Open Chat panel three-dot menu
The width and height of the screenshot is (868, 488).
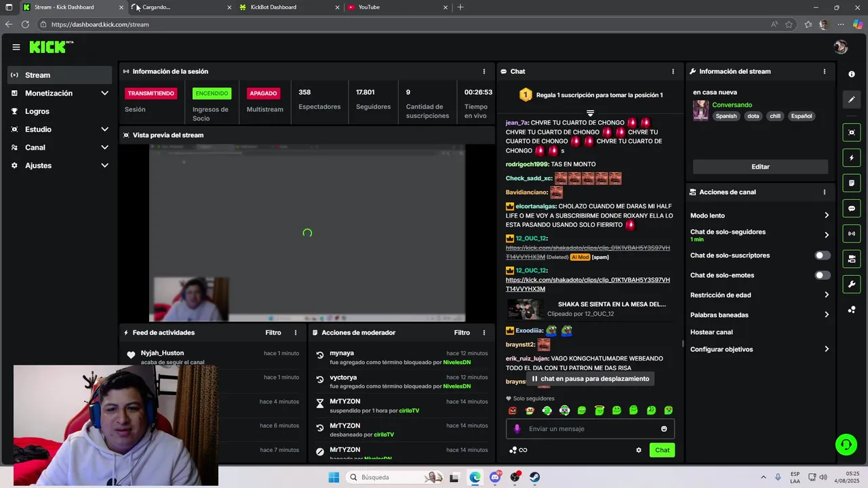[673, 71]
